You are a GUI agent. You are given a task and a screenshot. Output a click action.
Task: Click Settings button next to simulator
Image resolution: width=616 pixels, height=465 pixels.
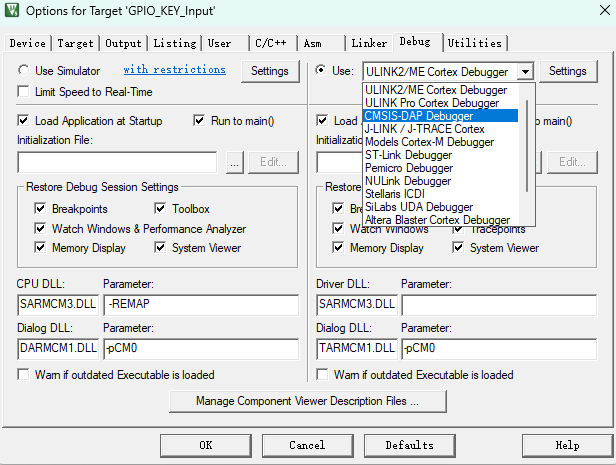270,71
